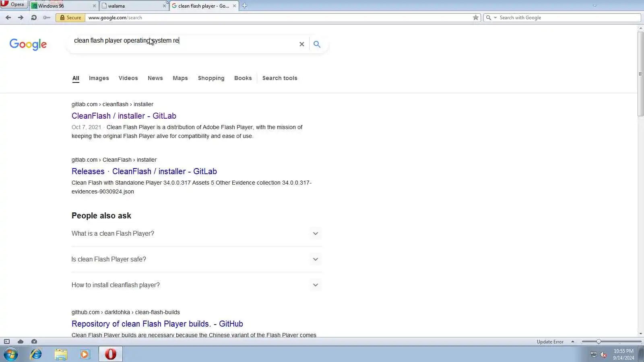The image size is (644, 362).
Task: Click the Secure site badge
Action: [70, 18]
